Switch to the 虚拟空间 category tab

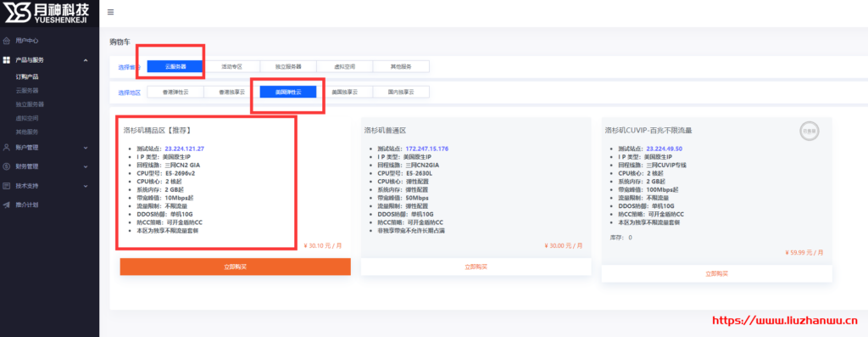coord(345,66)
